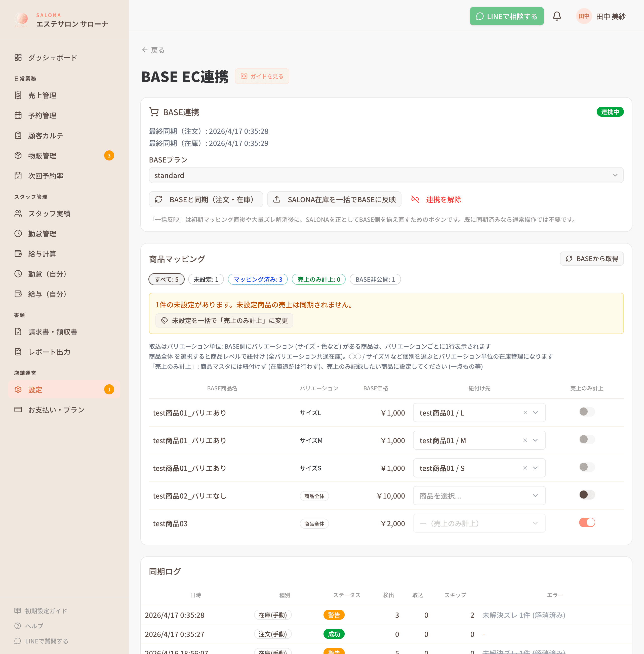Click the 物販管理 badge showing 3

click(109, 155)
